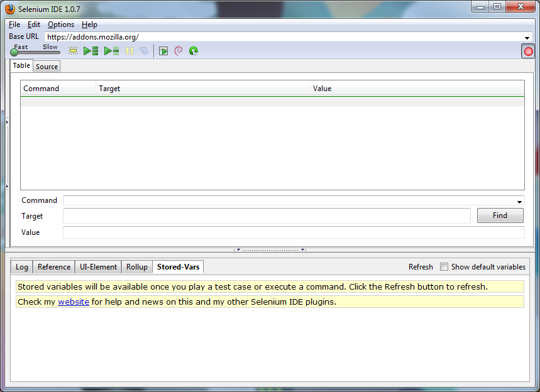
Task: Close the Selenium IDE window
Action: (x=521, y=6)
